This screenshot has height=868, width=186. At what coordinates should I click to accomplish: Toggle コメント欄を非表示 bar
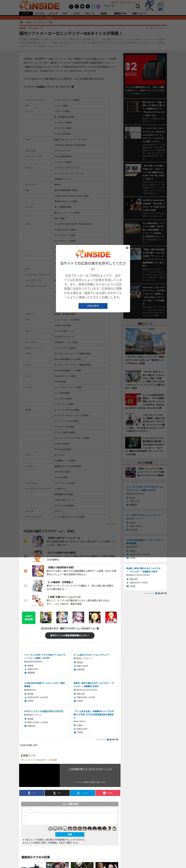[x=70, y=804]
